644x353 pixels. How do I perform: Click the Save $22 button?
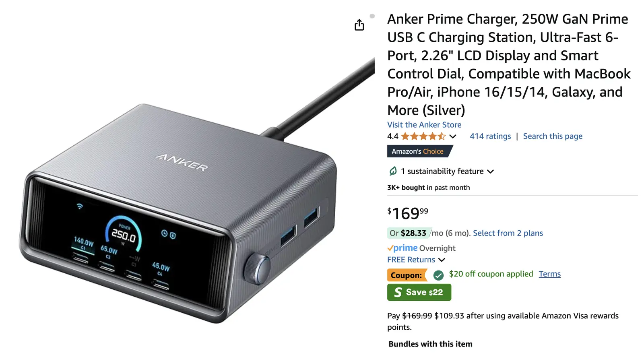pos(419,292)
